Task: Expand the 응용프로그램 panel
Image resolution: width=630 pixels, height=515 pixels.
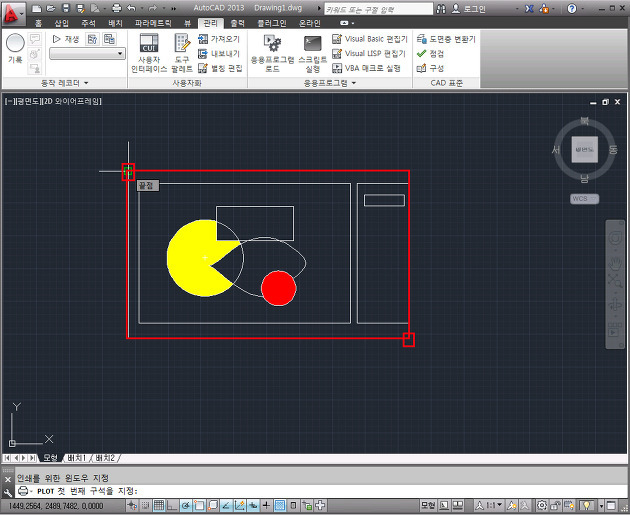Action: [x=330, y=83]
